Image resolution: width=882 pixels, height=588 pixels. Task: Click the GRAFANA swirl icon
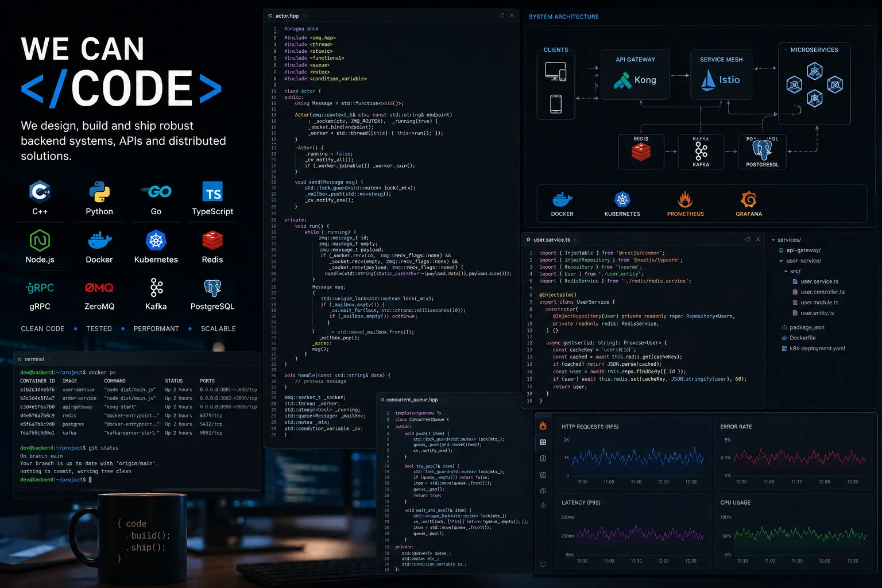(749, 200)
